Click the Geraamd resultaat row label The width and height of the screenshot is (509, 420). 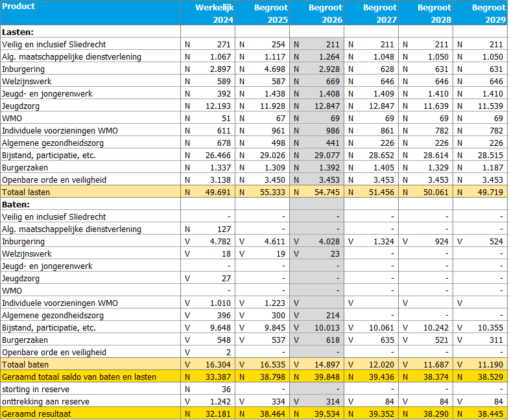point(35,414)
